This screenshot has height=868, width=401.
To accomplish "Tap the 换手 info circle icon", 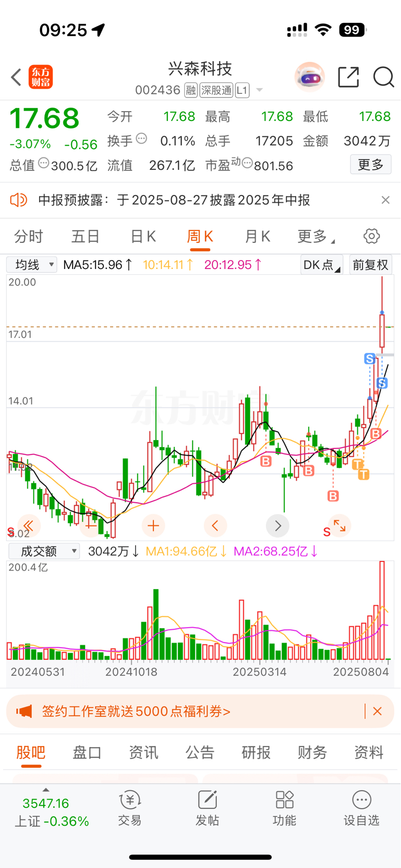I will pos(141,139).
